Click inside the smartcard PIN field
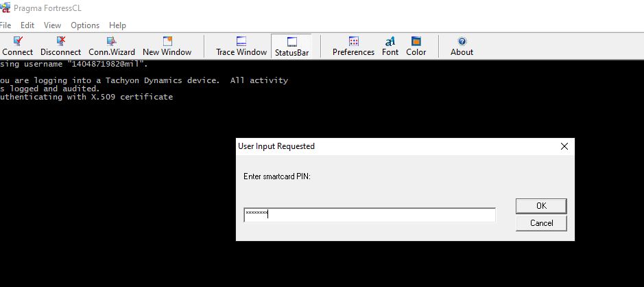644x287 pixels. pyautogui.click(x=370, y=215)
